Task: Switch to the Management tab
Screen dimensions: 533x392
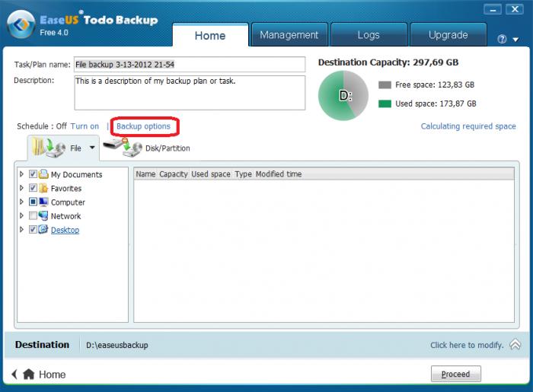Action: 289,35
